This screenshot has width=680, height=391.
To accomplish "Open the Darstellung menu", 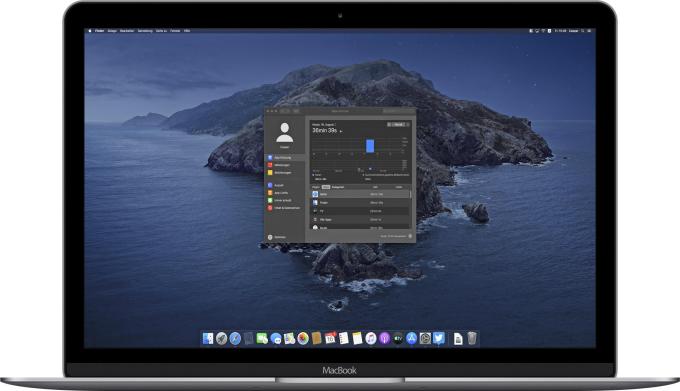I will [145, 31].
